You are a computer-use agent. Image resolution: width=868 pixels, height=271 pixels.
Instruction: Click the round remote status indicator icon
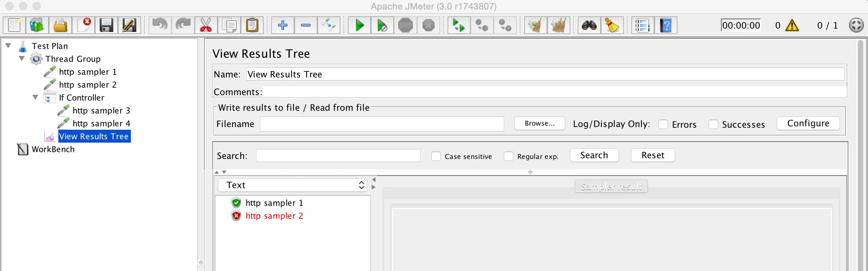[x=856, y=25]
